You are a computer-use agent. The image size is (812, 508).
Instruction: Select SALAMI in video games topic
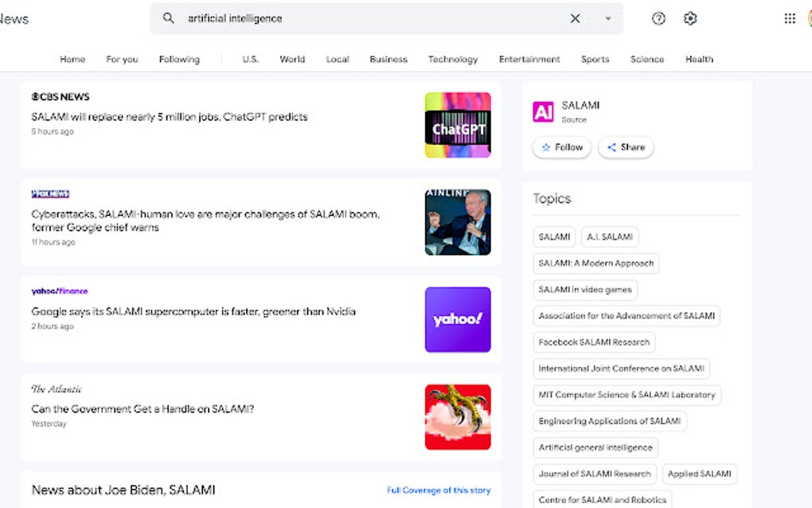tap(585, 290)
